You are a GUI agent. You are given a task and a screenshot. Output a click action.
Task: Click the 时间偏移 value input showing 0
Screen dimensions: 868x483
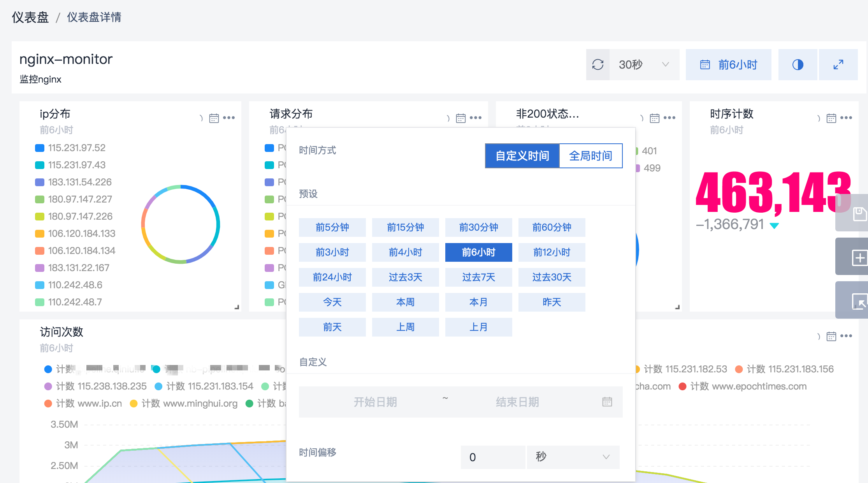coord(493,457)
